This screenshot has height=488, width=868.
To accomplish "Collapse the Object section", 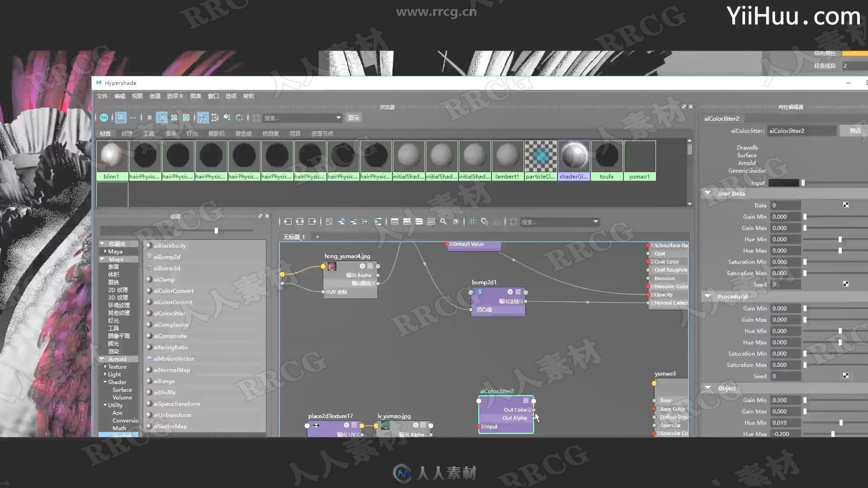I will click(x=708, y=388).
